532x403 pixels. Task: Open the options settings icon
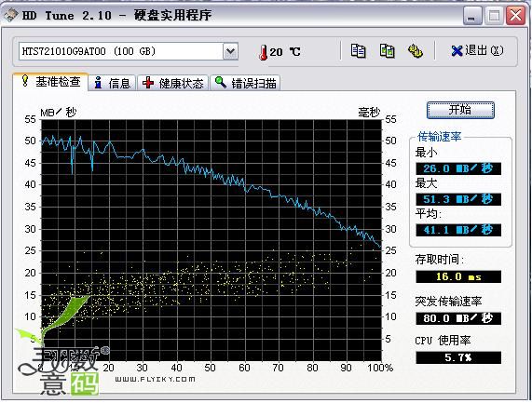pos(415,51)
